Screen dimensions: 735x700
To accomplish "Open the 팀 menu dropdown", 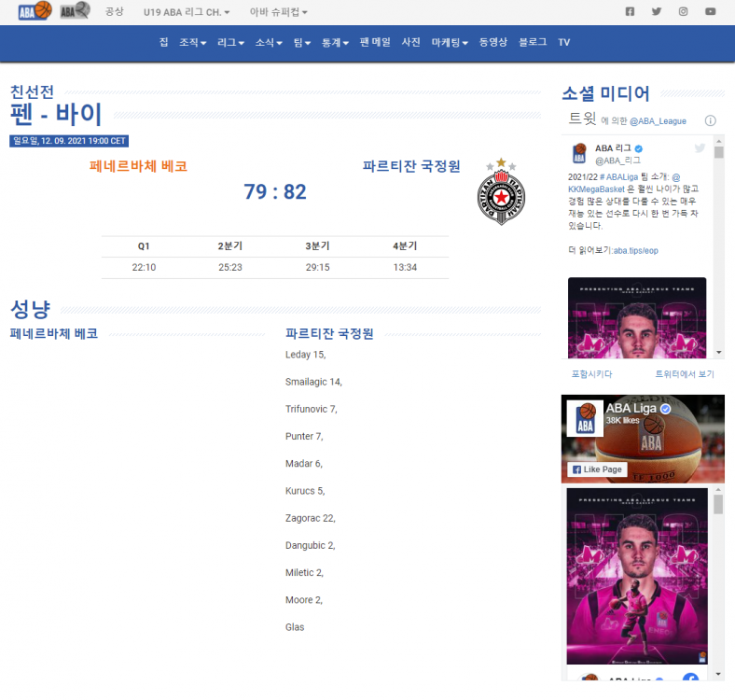I will coord(302,42).
